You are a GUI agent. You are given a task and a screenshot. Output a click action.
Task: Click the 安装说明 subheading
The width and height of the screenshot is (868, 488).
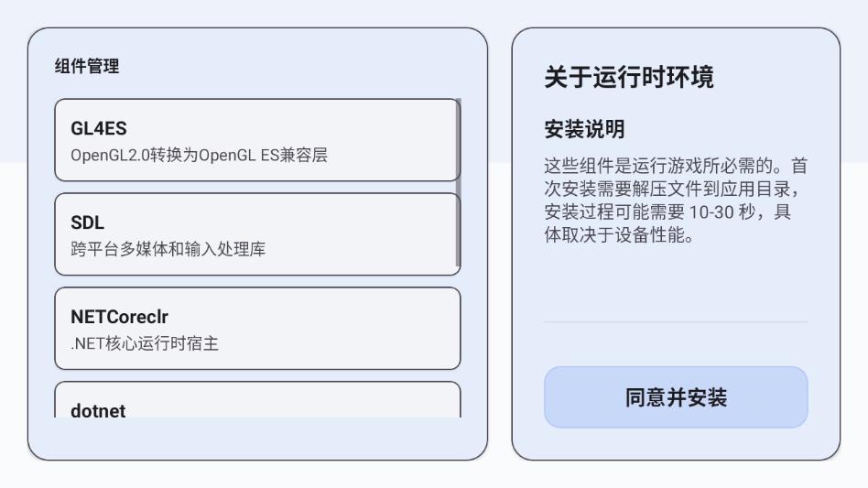584,130
